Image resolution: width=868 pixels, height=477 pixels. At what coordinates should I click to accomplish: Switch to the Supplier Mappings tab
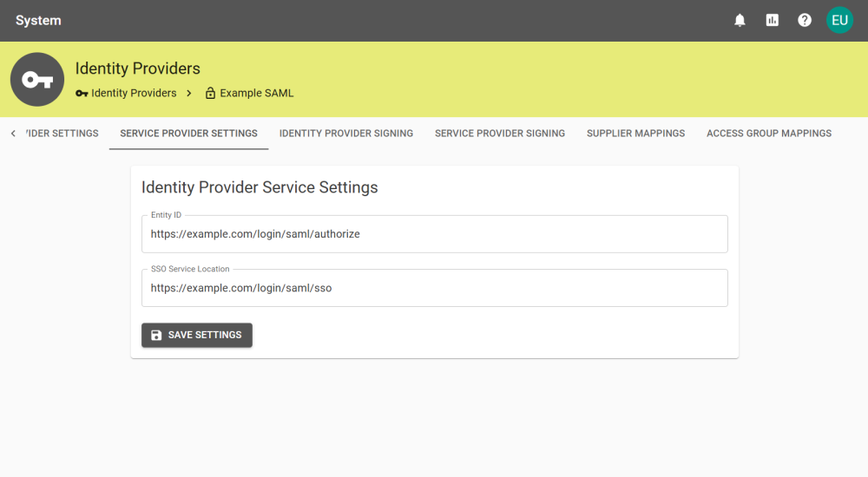635,134
